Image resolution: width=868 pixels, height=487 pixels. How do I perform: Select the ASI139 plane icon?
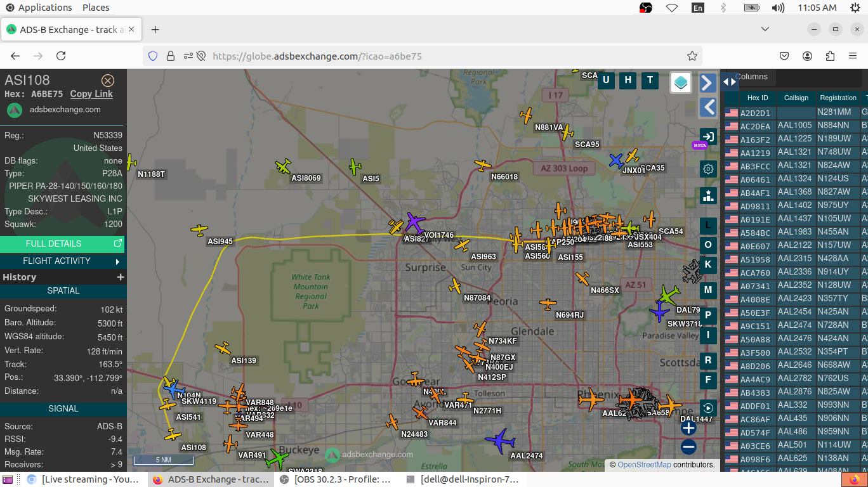point(223,348)
